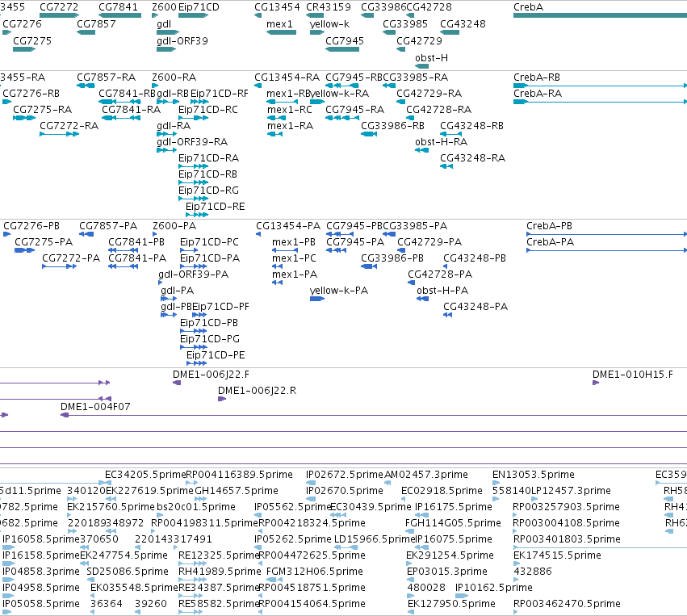The width and height of the screenshot is (687, 616).
Task: Click the yellow-k gene label
Action: tap(329, 24)
